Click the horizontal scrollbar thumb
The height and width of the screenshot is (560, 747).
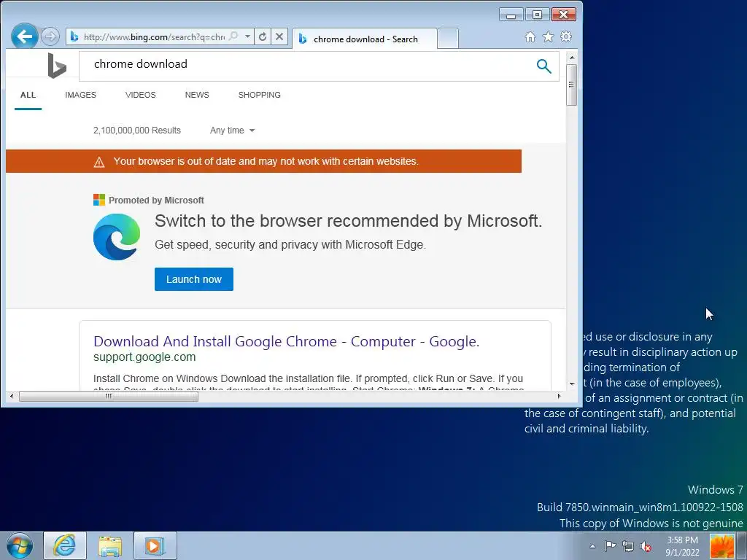[x=109, y=396]
